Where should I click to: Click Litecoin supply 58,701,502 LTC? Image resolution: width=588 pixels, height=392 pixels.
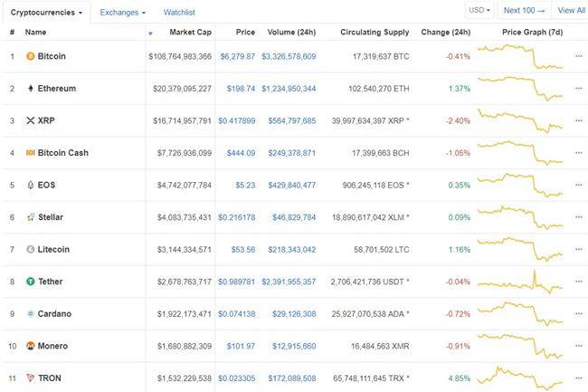click(x=382, y=250)
